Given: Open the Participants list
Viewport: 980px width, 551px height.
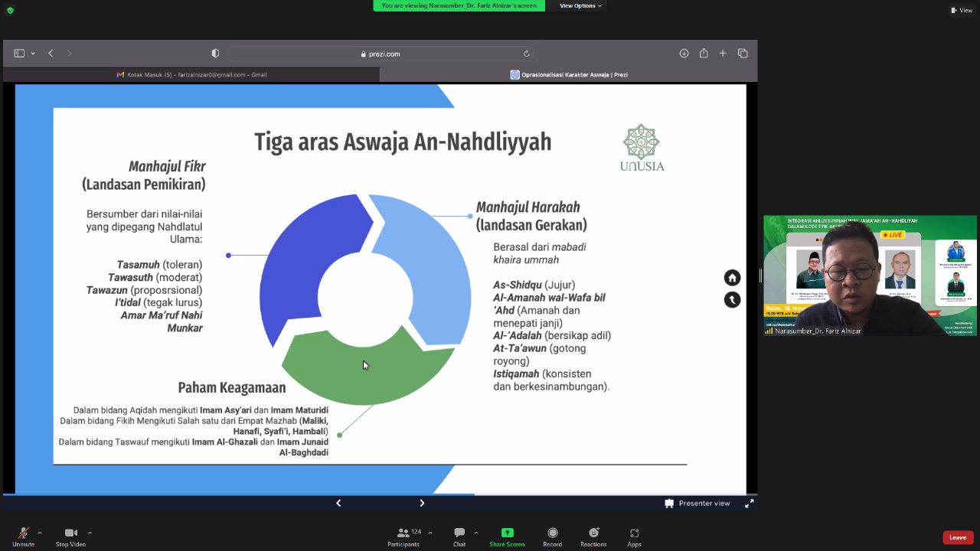Looking at the screenshot, I should [x=403, y=536].
